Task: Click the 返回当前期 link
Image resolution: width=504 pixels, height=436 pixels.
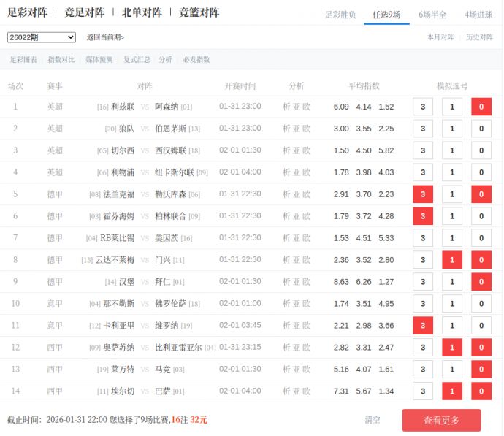Action: (x=105, y=37)
